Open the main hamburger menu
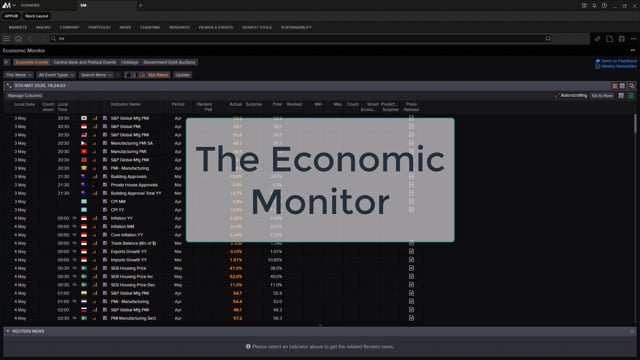The image size is (640, 360). tap(7, 38)
